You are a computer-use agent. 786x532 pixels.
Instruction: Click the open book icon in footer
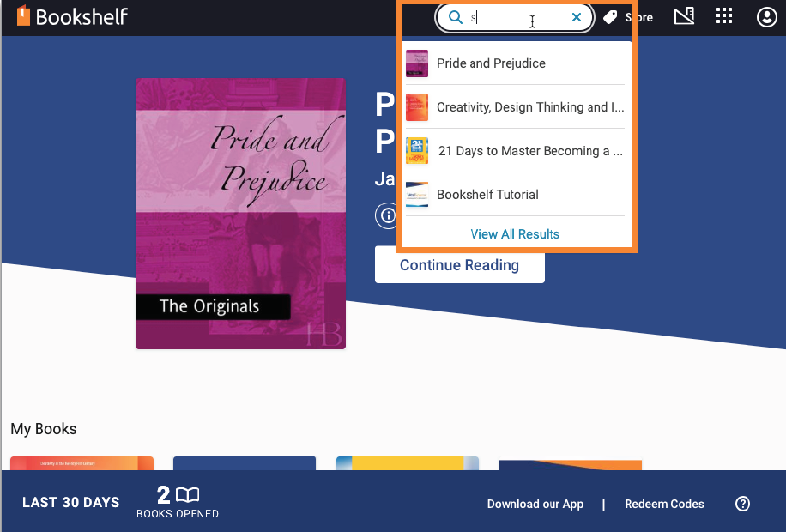click(x=187, y=495)
